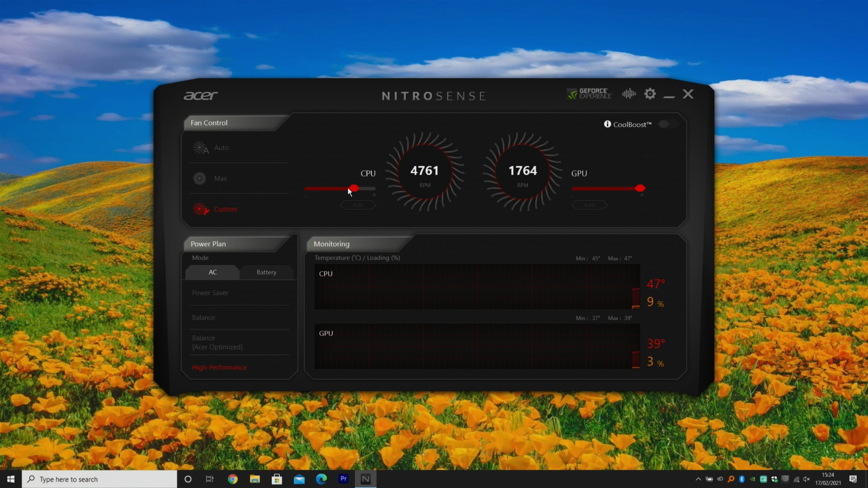Switch power mode to AC
Viewport: 868px width, 488px height.
coord(212,272)
